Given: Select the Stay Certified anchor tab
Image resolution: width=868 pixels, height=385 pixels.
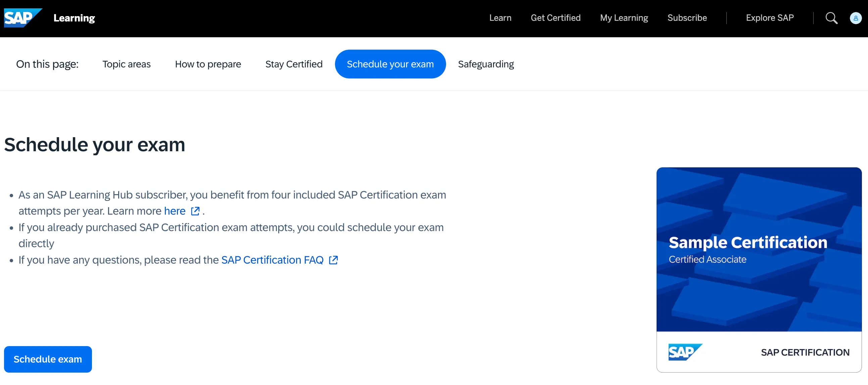Looking at the screenshot, I should pos(294,64).
